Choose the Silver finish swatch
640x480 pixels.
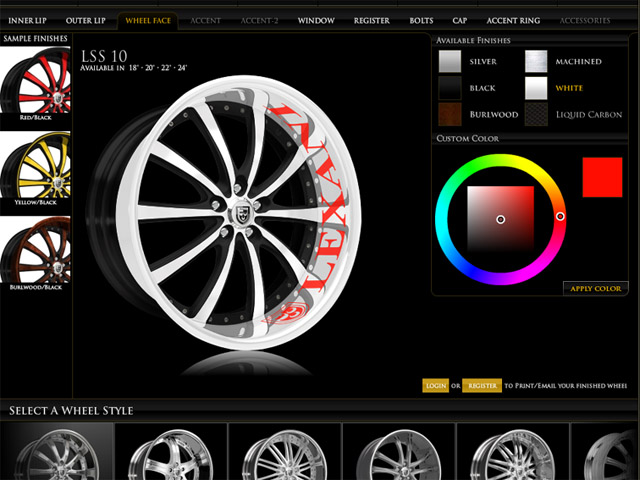click(450, 61)
